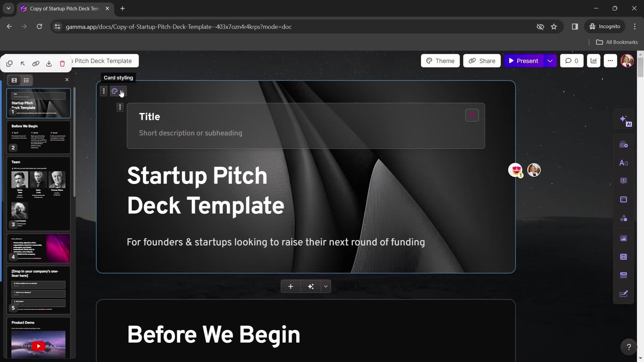The width and height of the screenshot is (644, 362).
Task: Click the analytics icon in toolbar
Action: (x=594, y=61)
